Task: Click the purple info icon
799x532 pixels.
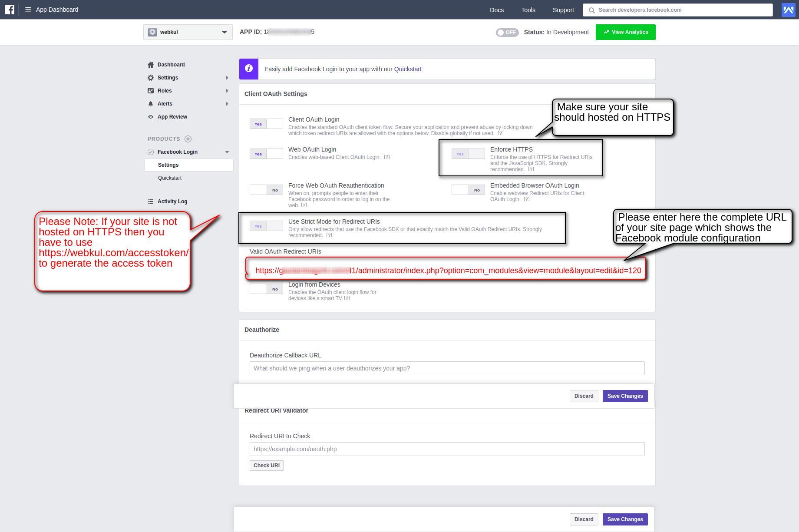Action: pos(249,69)
